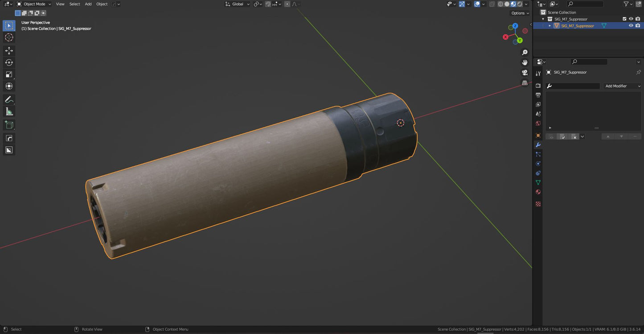The height and width of the screenshot is (334, 644).
Task: Click the outliner search field
Action: pyautogui.click(x=587, y=4)
